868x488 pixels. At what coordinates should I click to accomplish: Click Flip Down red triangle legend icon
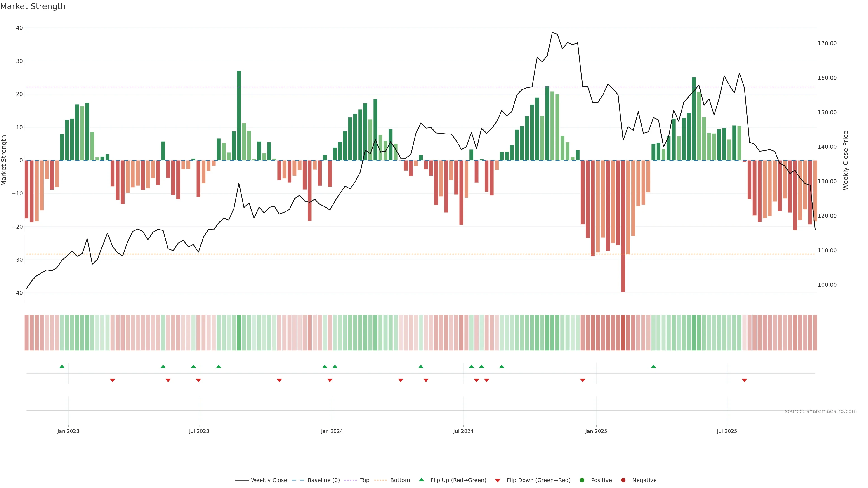498,481
